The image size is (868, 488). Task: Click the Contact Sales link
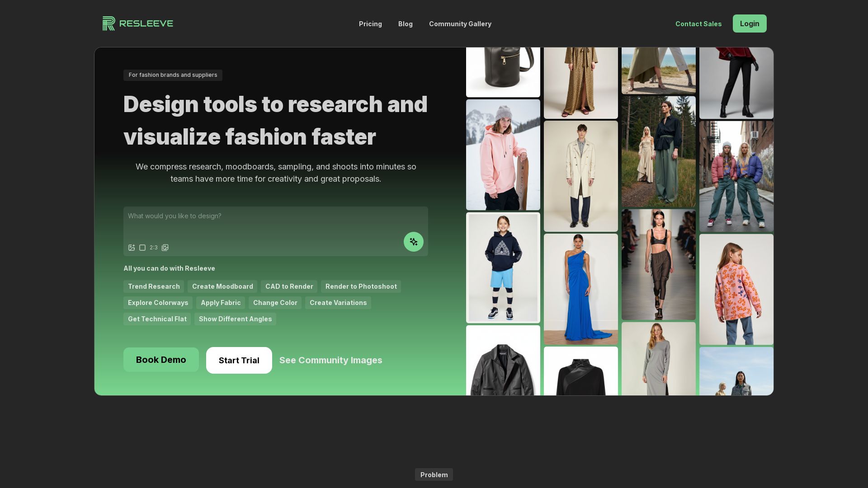pos(698,24)
